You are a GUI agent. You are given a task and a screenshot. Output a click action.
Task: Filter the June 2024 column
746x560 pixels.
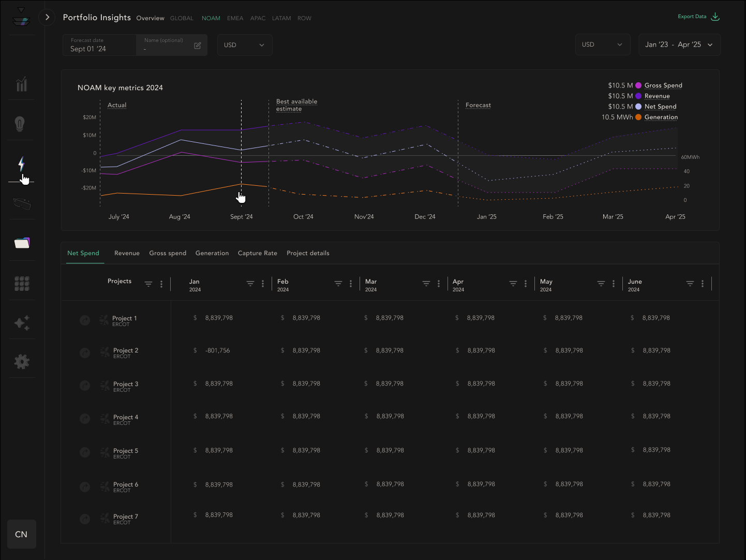click(690, 284)
